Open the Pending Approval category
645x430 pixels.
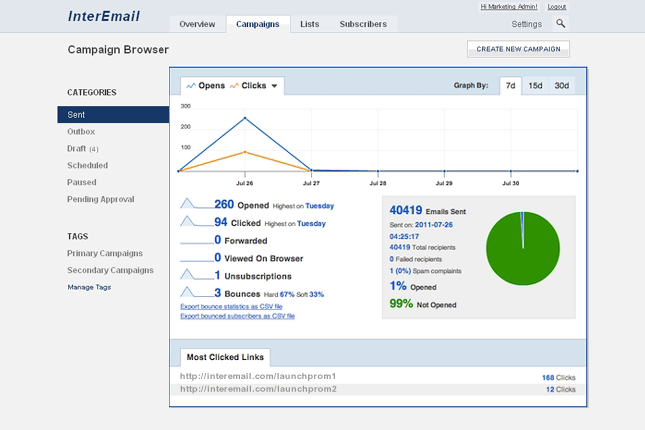click(x=101, y=199)
